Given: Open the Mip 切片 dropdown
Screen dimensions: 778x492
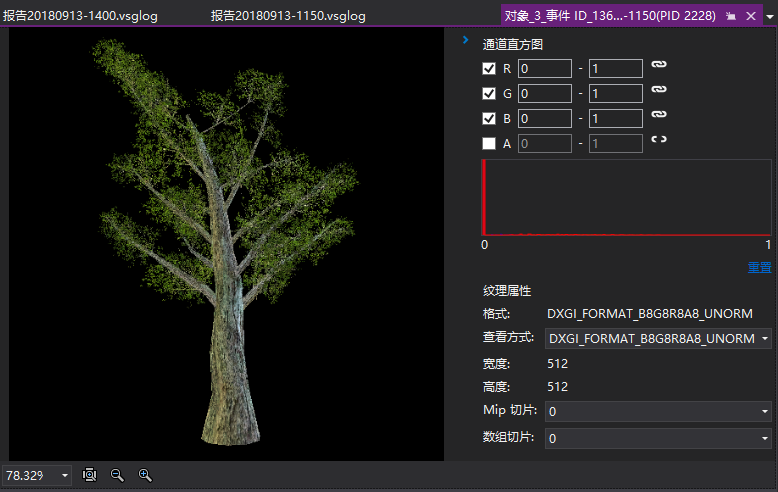Looking at the screenshot, I should tap(658, 411).
